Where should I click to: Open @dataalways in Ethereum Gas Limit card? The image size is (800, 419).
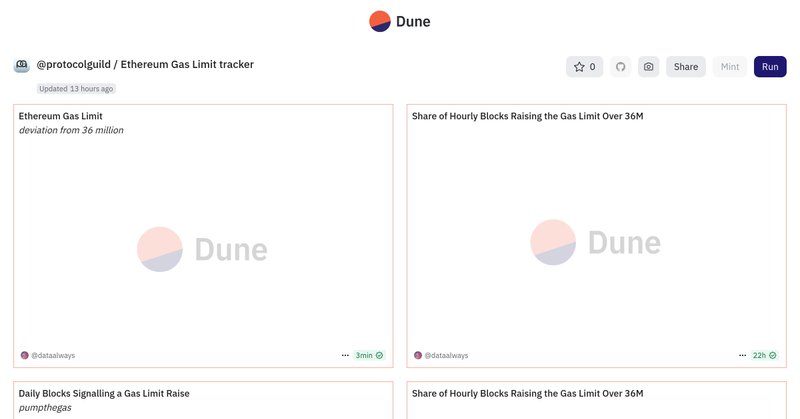53,355
